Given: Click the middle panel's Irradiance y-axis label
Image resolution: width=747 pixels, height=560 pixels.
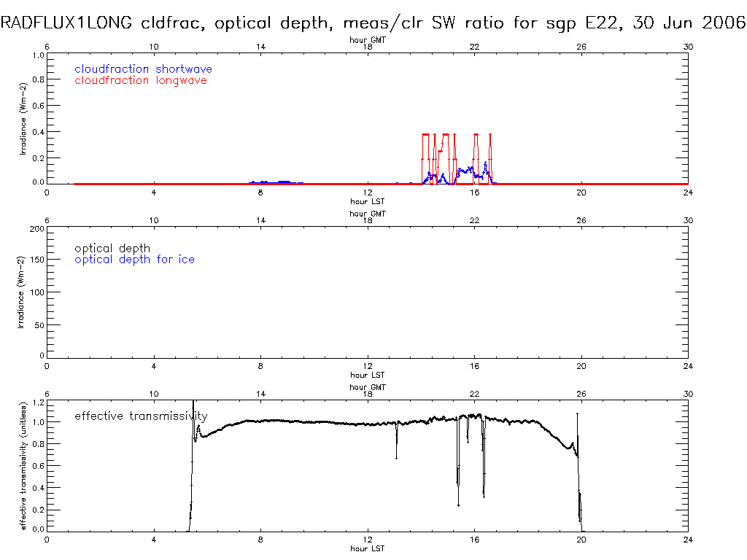Looking at the screenshot, I should coord(21,292).
